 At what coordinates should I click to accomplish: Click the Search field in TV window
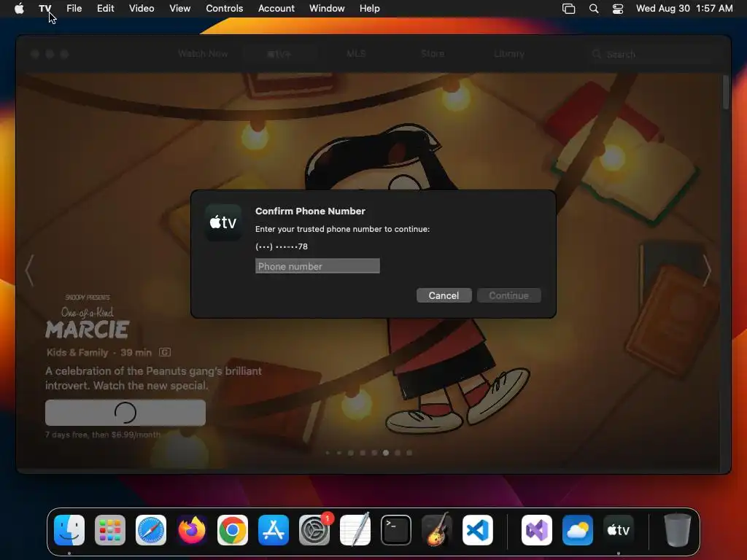pos(650,54)
